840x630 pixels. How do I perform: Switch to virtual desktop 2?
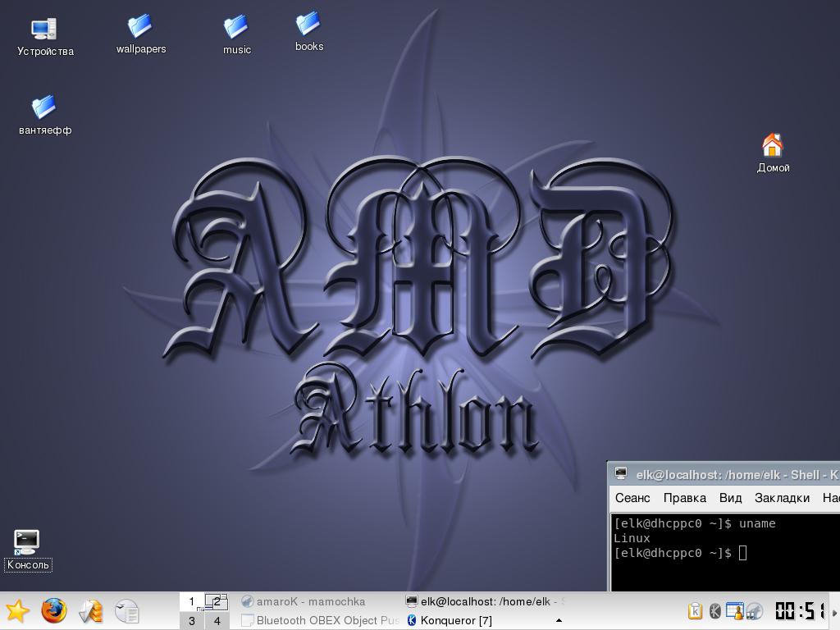tap(217, 601)
